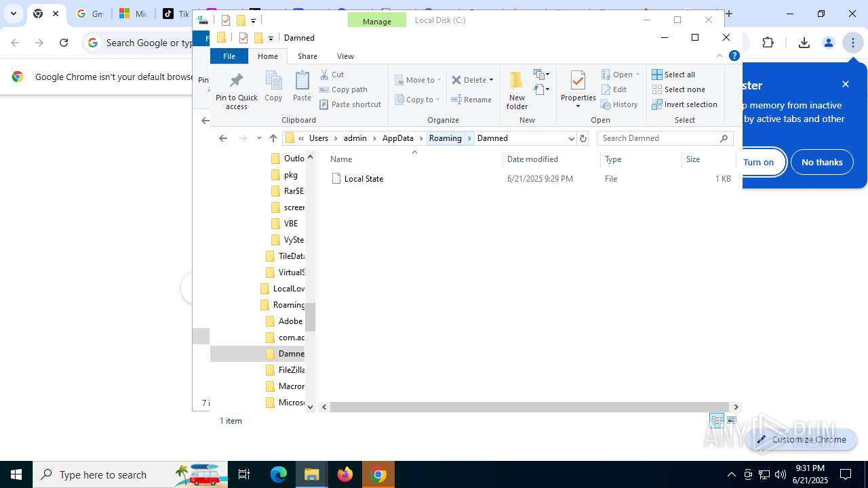868x488 pixels.
Task: Switch to the Home ribbon tab
Action: pyautogui.click(x=268, y=56)
